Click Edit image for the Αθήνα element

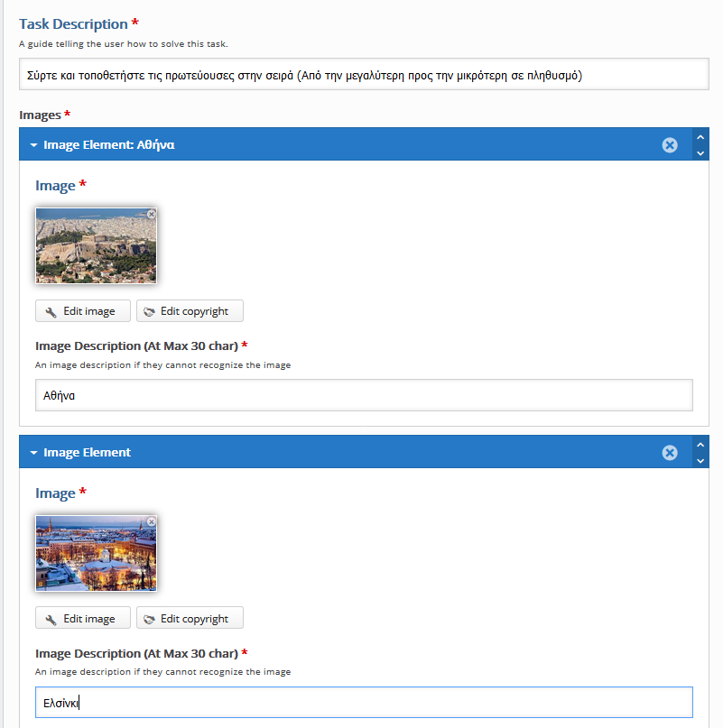tap(83, 311)
